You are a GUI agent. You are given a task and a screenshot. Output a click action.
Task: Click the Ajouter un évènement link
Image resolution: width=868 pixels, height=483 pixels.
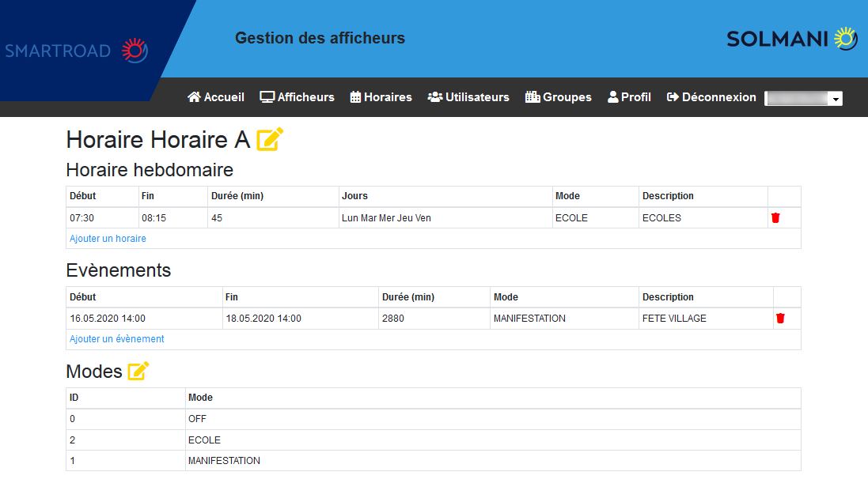click(117, 339)
